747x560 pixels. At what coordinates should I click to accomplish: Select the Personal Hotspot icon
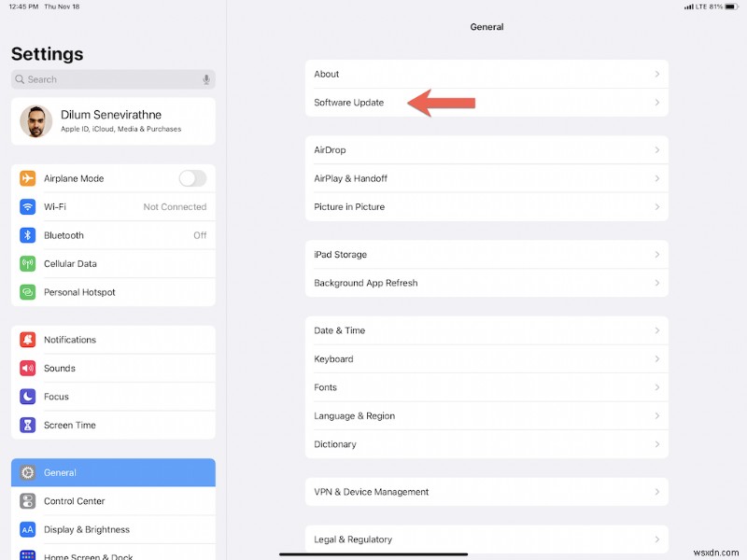point(27,291)
